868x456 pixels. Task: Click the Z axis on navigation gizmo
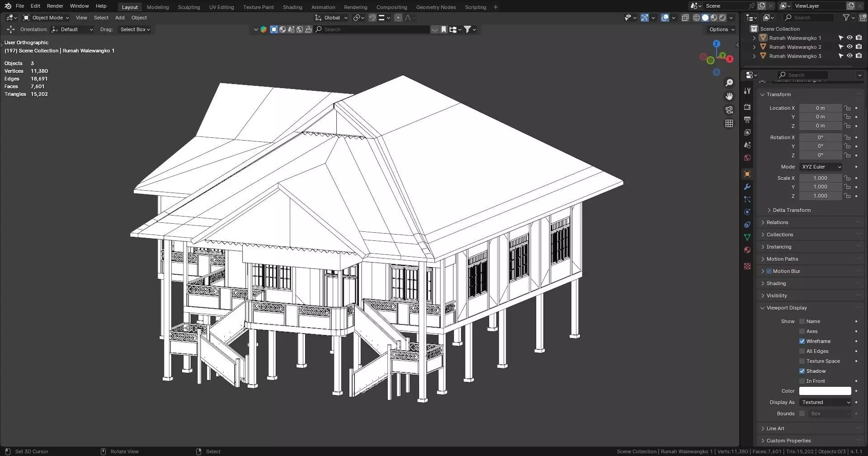[717, 44]
